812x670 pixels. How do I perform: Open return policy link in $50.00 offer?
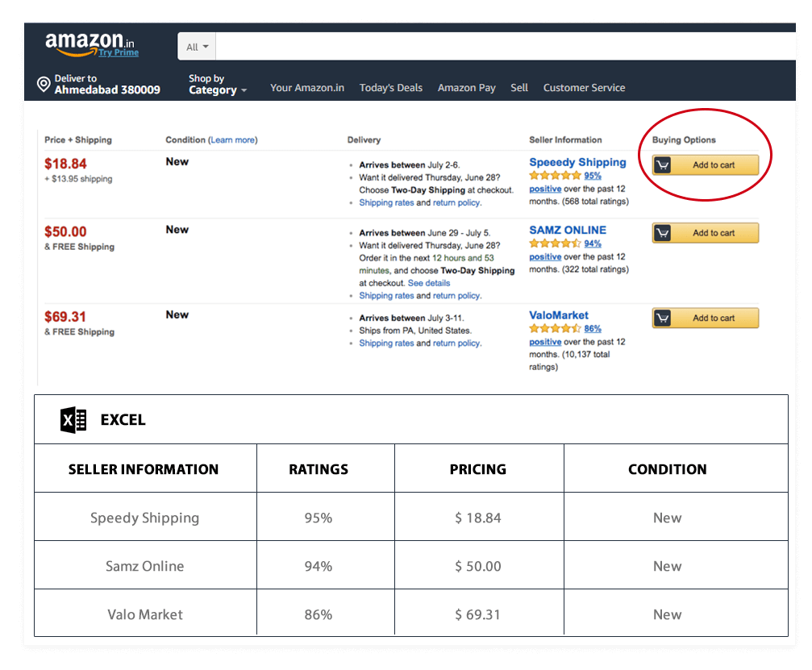(456, 296)
